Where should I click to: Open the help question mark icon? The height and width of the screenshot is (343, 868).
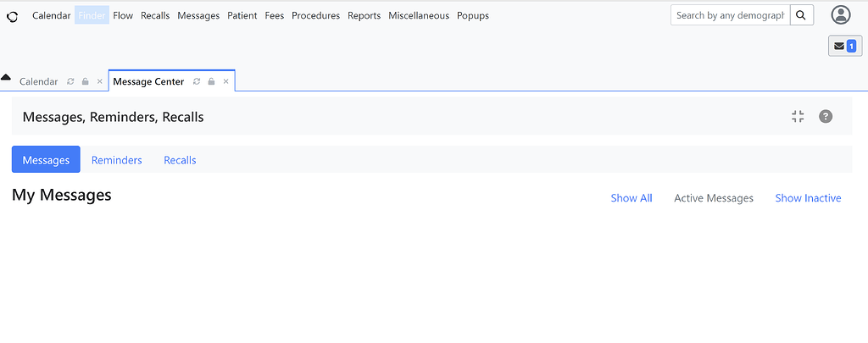(x=825, y=117)
